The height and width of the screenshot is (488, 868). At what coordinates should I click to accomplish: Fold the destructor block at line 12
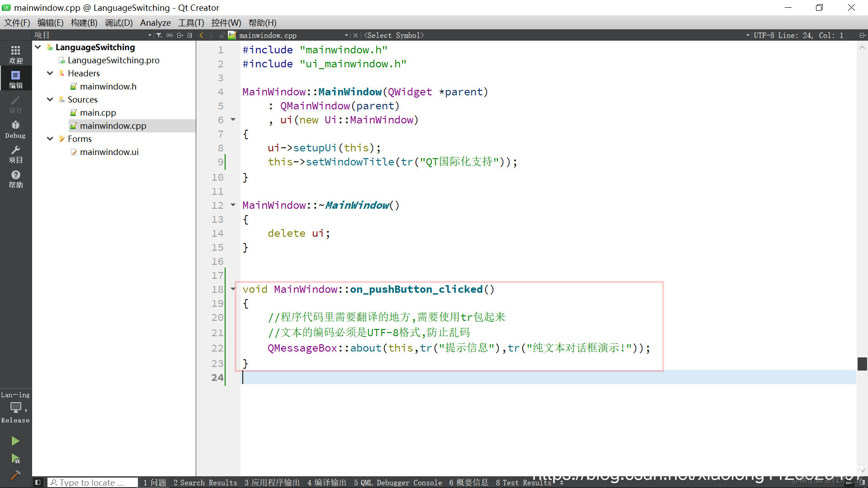(x=233, y=205)
